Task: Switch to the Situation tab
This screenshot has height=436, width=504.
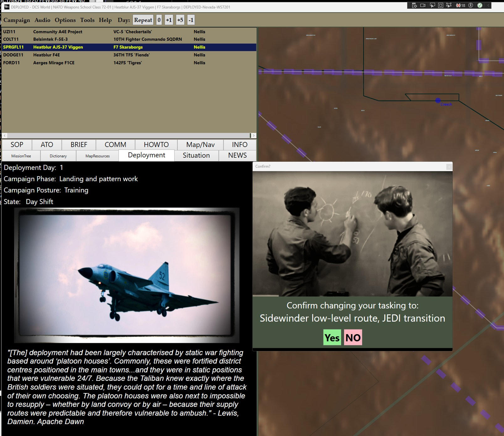Action: [196, 155]
